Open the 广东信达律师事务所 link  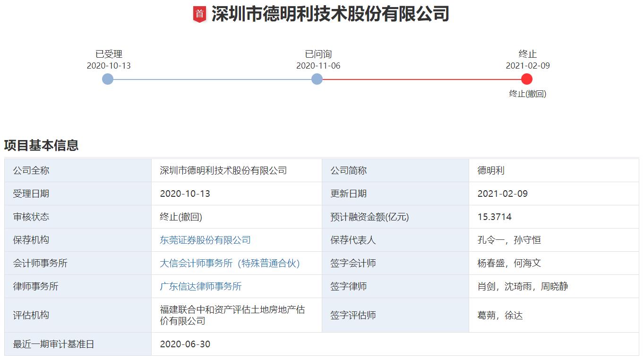[x=200, y=286]
